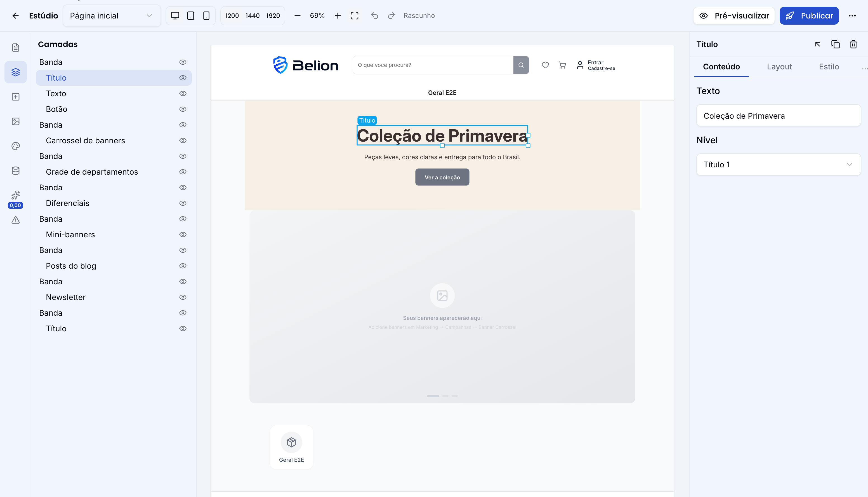Image resolution: width=868 pixels, height=497 pixels.
Task: Set canvas width to 1440
Action: (x=253, y=16)
